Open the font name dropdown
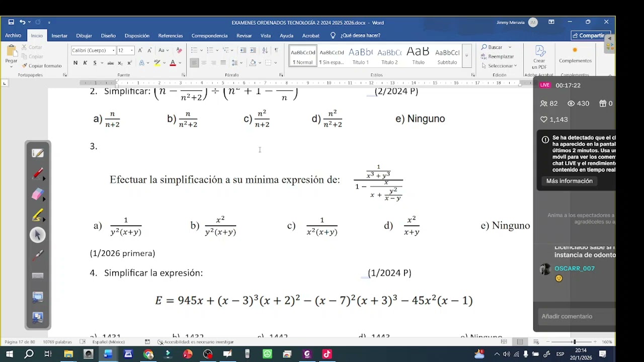Image resolution: width=644 pixels, height=362 pixels. click(x=112, y=50)
